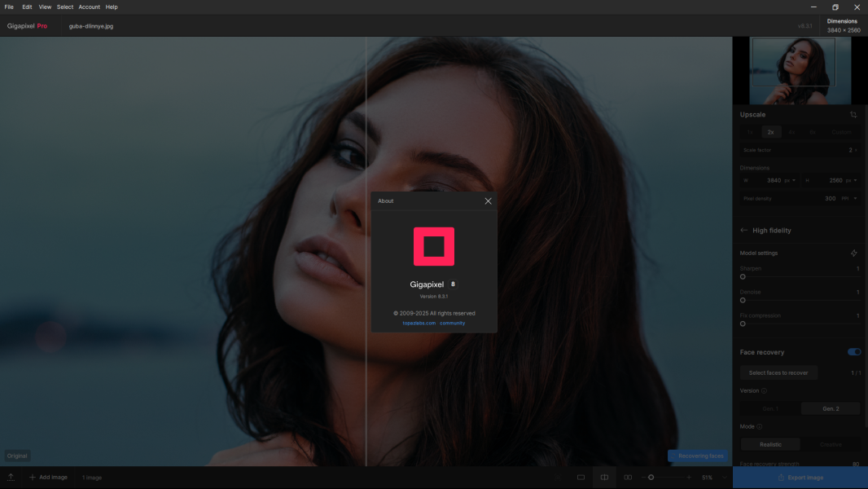Click the zoom out minus icon

[x=642, y=478]
